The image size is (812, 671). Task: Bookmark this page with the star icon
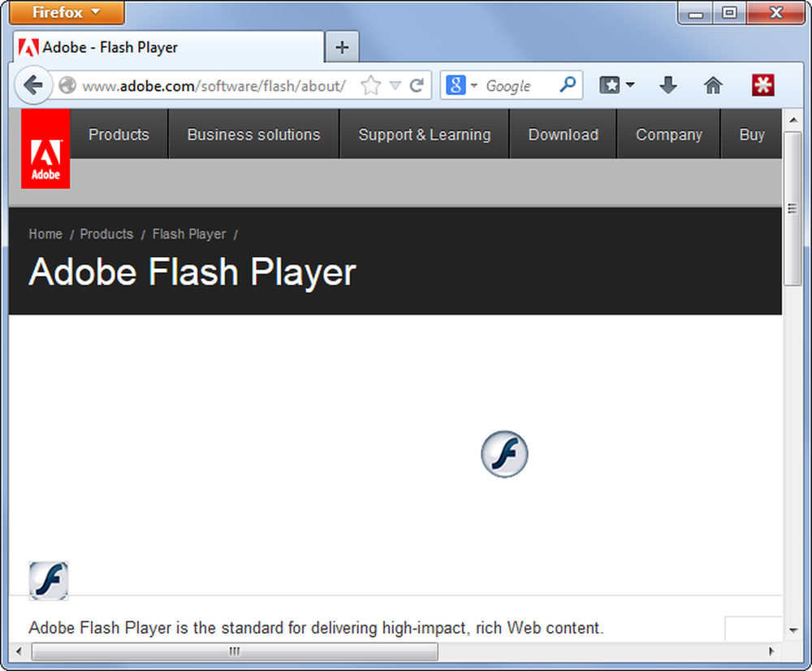click(371, 85)
